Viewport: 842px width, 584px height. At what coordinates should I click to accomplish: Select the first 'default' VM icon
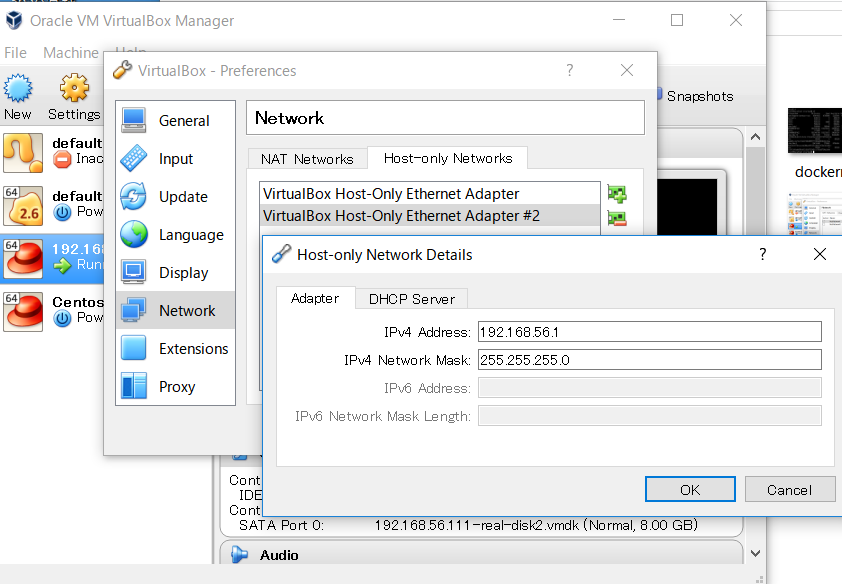[x=23, y=153]
